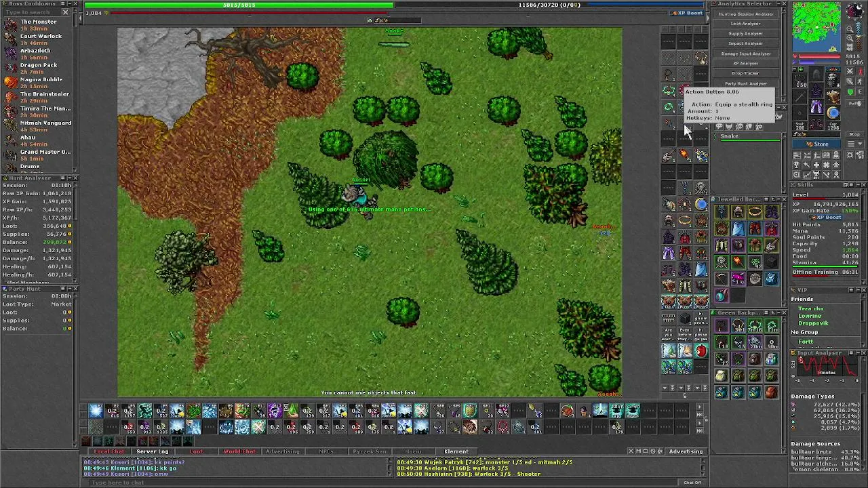This screenshot has width=868, height=488.
Task: Click Green Backpack item labeled 7m16
Action: click(755, 326)
